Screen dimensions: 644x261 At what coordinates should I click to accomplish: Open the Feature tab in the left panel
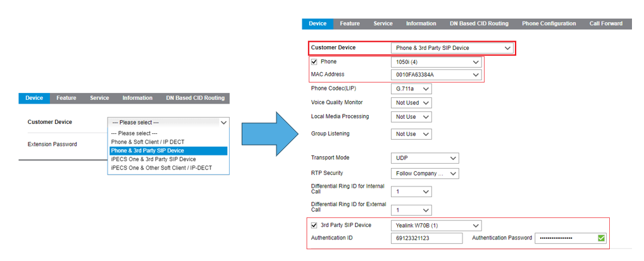pos(66,98)
